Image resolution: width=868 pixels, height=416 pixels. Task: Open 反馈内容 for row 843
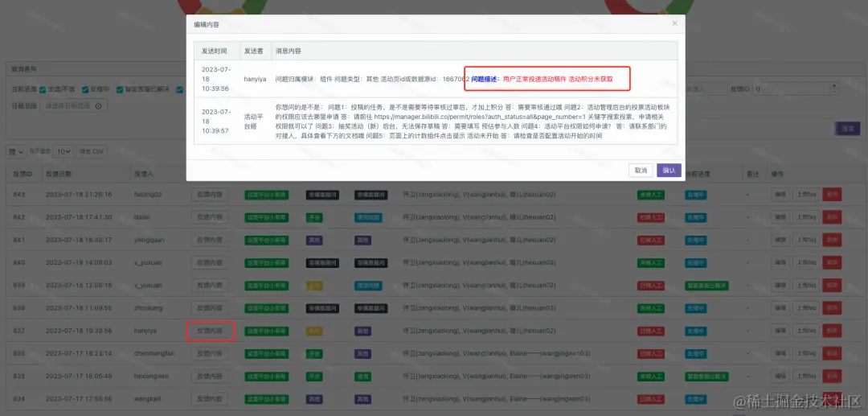pos(209,195)
